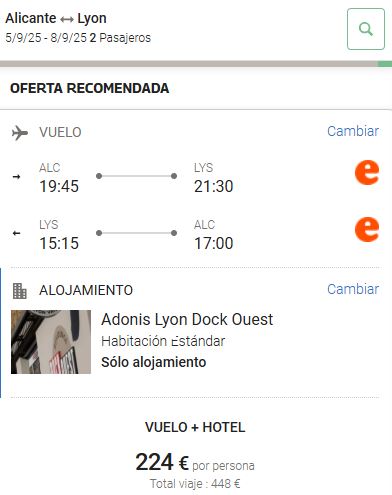This screenshot has height=495, width=392.
Task: Click the return left-arrow flight icon
Action: [16, 233]
